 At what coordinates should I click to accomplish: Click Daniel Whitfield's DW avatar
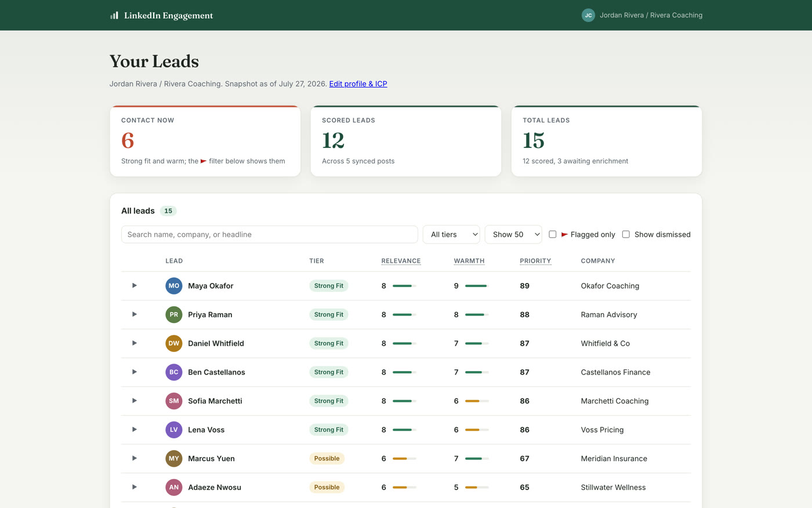pos(174,343)
